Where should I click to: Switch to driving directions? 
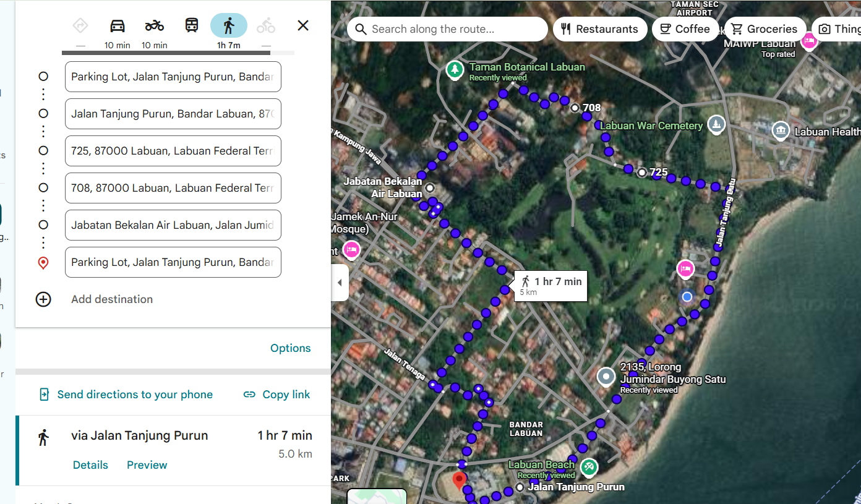(x=118, y=25)
